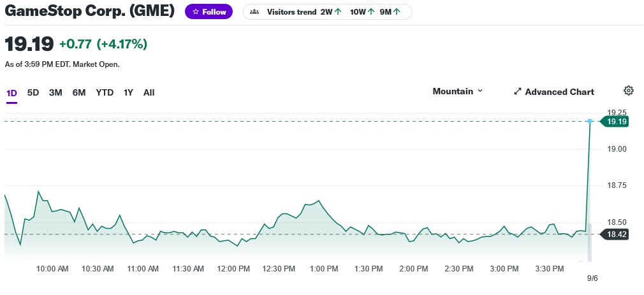This screenshot has height=295, width=644.
Task: Click the 3:30 PM axis label
Action: 550,269
